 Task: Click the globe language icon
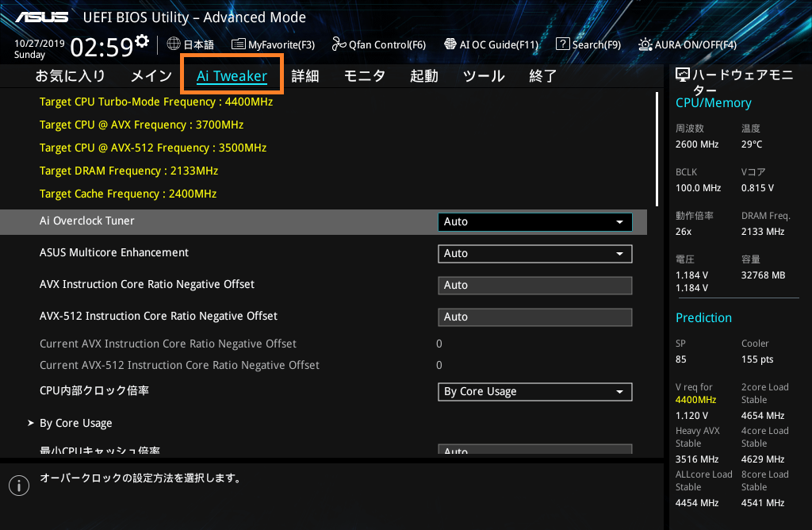coord(174,44)
